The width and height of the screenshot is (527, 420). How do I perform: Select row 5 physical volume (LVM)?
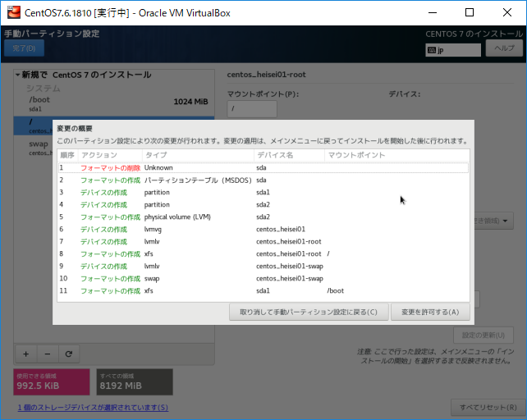click(x=263, y=217)
